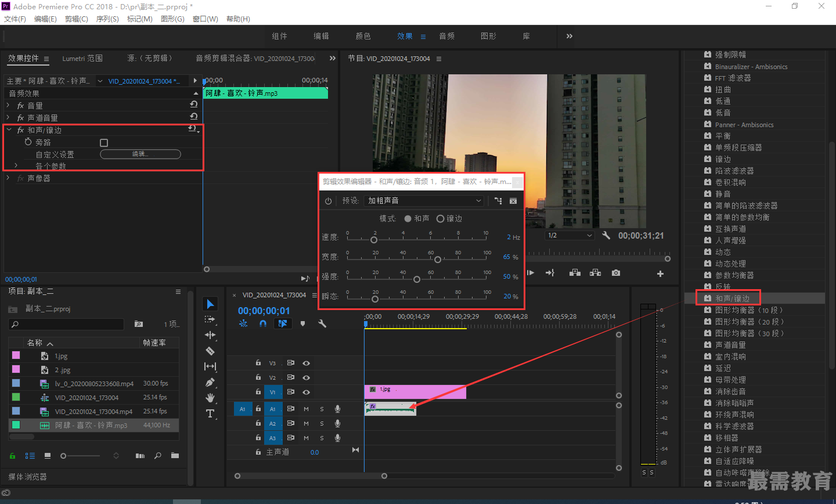Toggle timeline snap magnet icon
Viewport: 836px width, 504px height.
pyautogui.click(x=263, y=323)
